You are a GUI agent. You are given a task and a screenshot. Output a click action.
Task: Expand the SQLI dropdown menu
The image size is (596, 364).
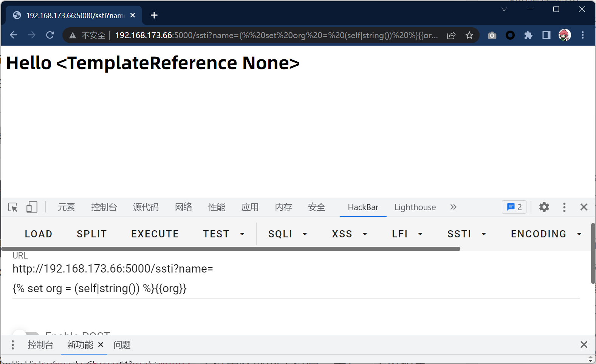[288, 234]
